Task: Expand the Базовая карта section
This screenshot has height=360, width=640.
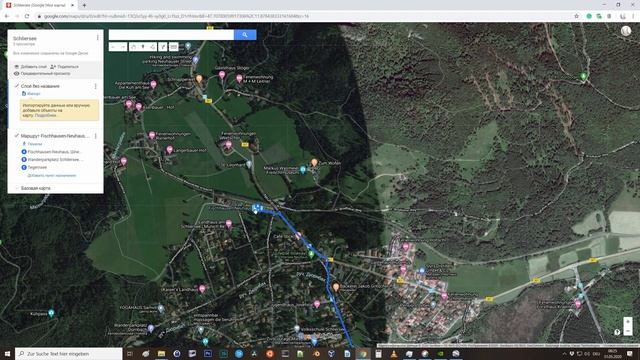Action: (x=33, y=188)
